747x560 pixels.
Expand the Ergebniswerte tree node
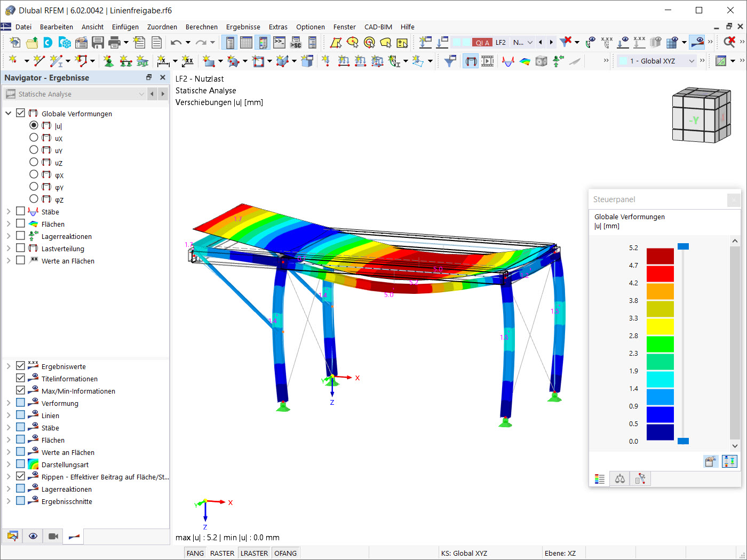click(x=9, y=366)
